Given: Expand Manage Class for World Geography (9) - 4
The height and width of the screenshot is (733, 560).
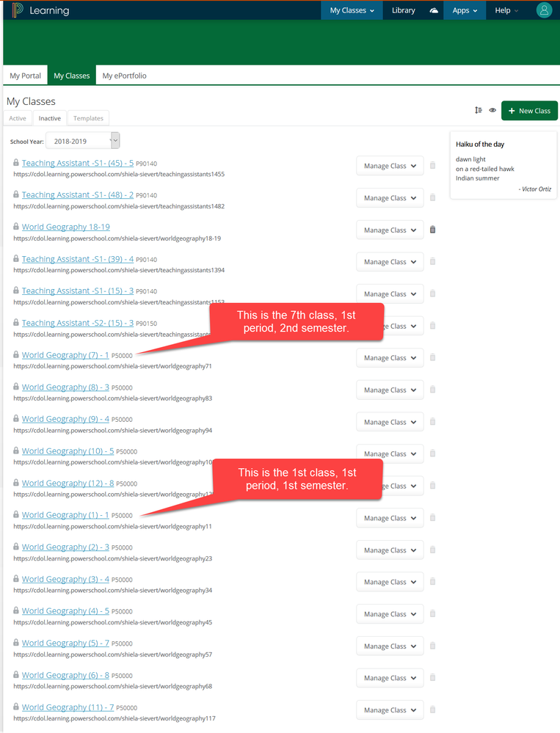Looking at the screenshot, I should click(390, 422).
